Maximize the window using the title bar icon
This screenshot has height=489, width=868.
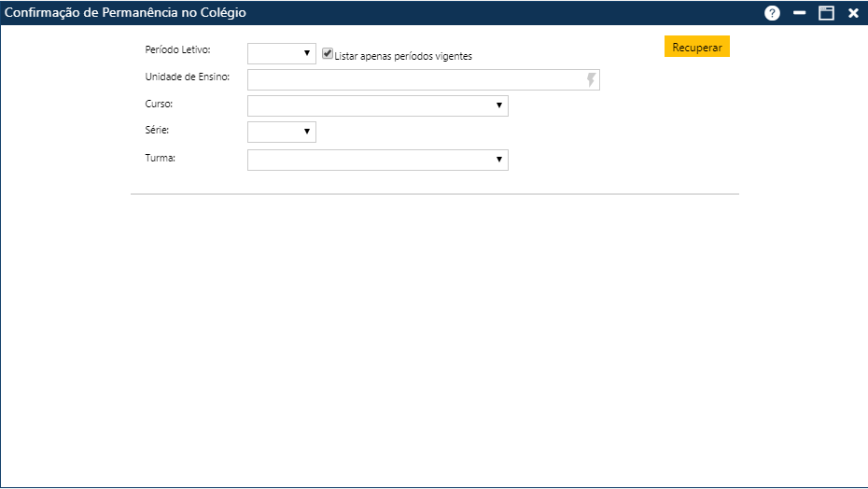point(826,13)
